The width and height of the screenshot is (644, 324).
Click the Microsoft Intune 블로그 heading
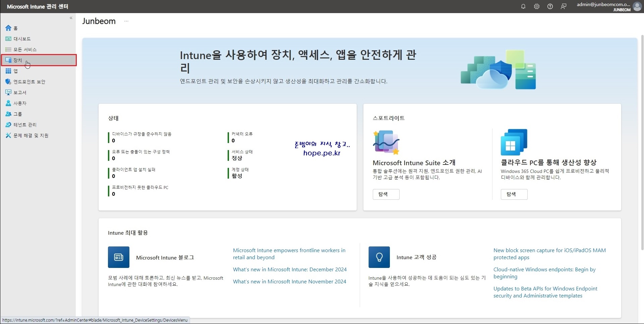[165, 258]
